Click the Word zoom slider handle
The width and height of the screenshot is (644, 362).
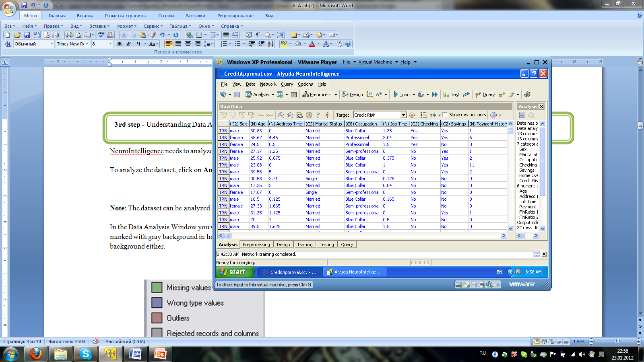pyautogui.click(x=618, y=341)
